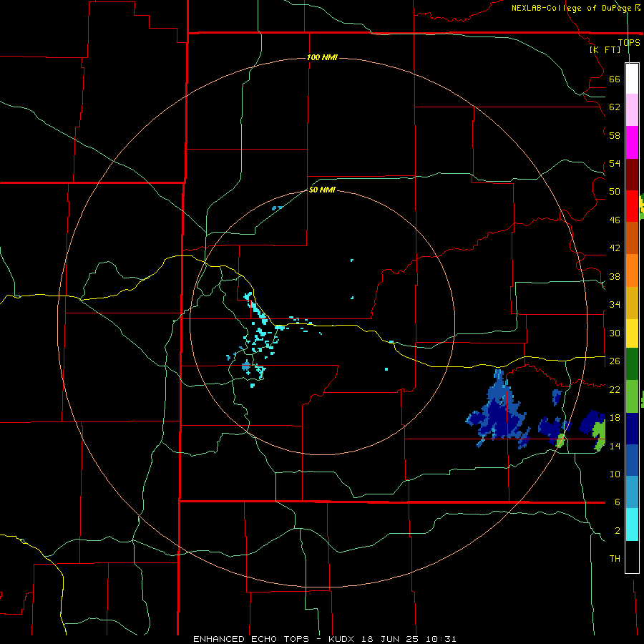Click the '10' legend value
This screenshot has height=644, width=644.
[615, 474]
